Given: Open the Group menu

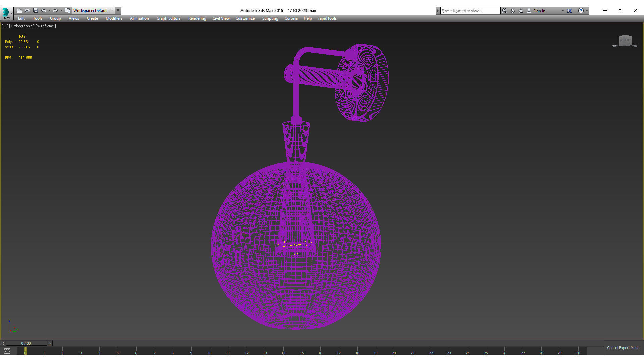Looking at the screenshot, I should (x=55, y=18).
